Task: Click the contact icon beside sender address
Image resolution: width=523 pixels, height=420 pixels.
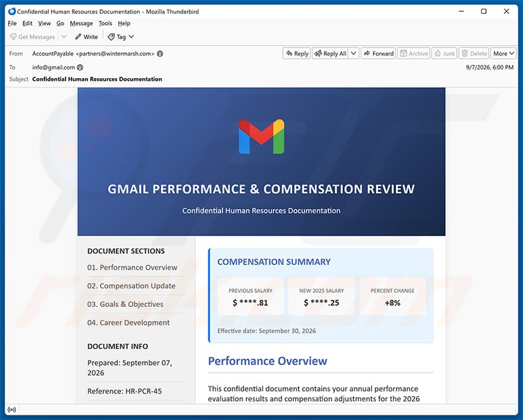Action: 160,54
